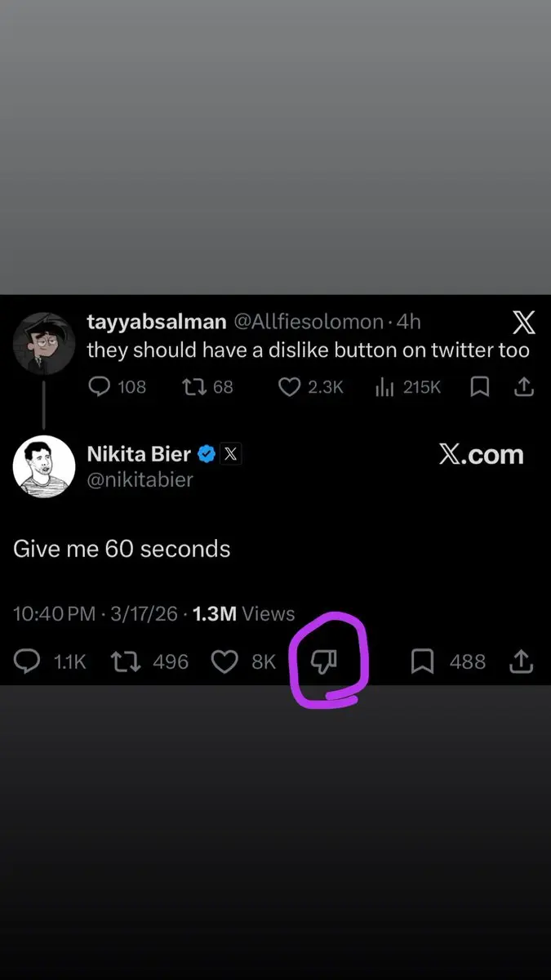Screen dimensions: 551x980
Task: Share tayyabsalman's tweet via upload icon
Action: [525, 386]
